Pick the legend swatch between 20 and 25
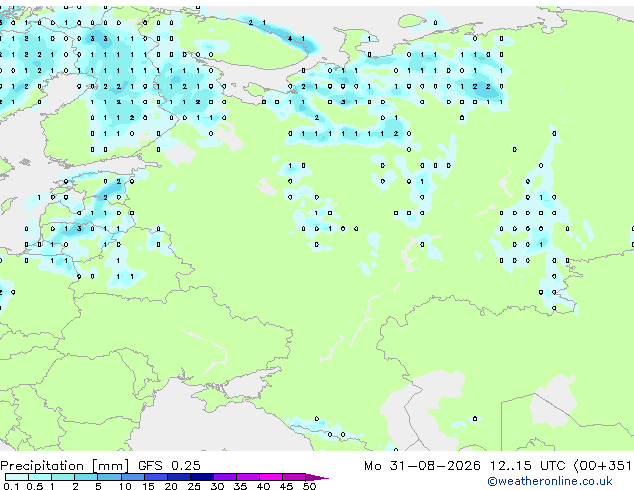634x490 pixels. coord(178,477)
